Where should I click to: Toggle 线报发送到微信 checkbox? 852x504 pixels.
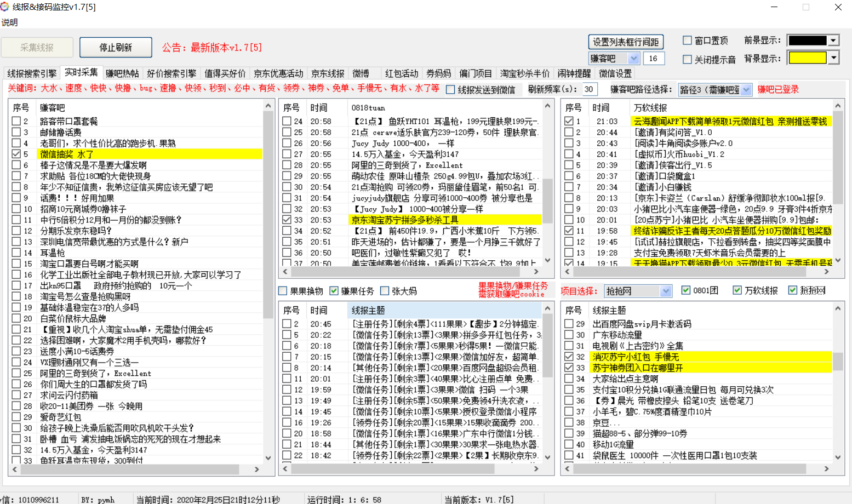point(450,90)
